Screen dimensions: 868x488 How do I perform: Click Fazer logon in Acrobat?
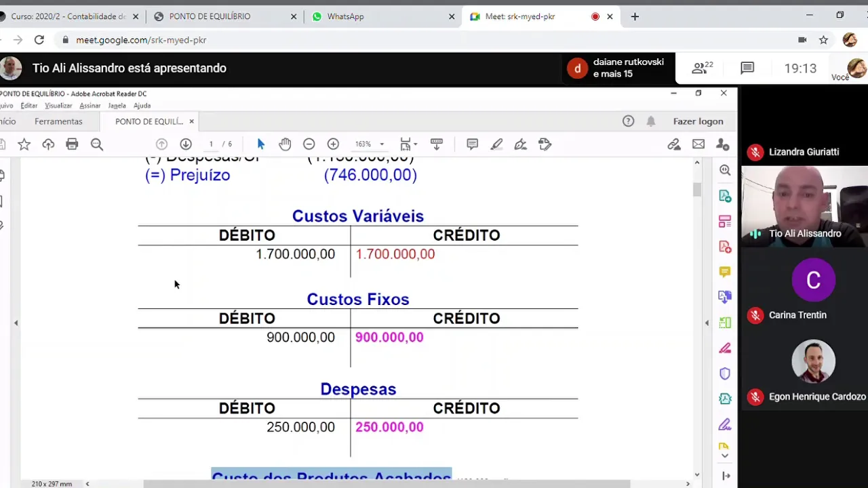click(698, 121)
